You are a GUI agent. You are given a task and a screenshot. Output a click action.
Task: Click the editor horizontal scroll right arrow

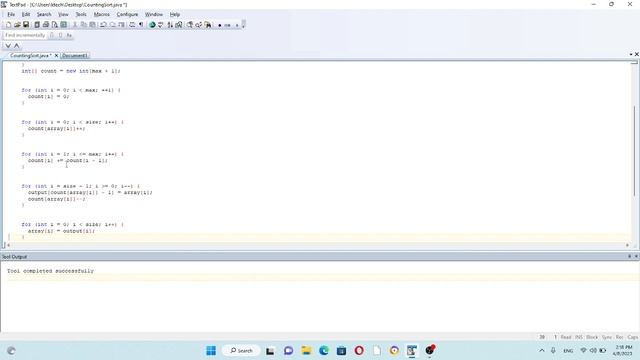[627, 245]
